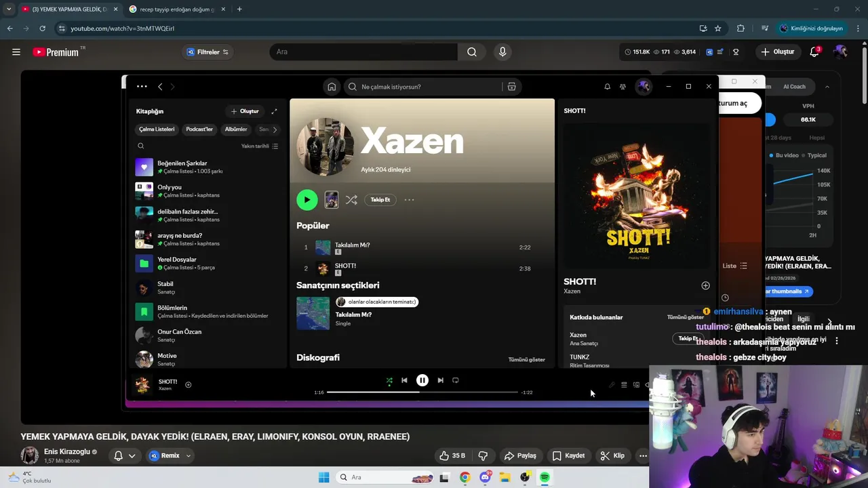Start voice search microphone
Image resolution: width=868 pixels, height=488 pixels.
[x=502, y=52]
